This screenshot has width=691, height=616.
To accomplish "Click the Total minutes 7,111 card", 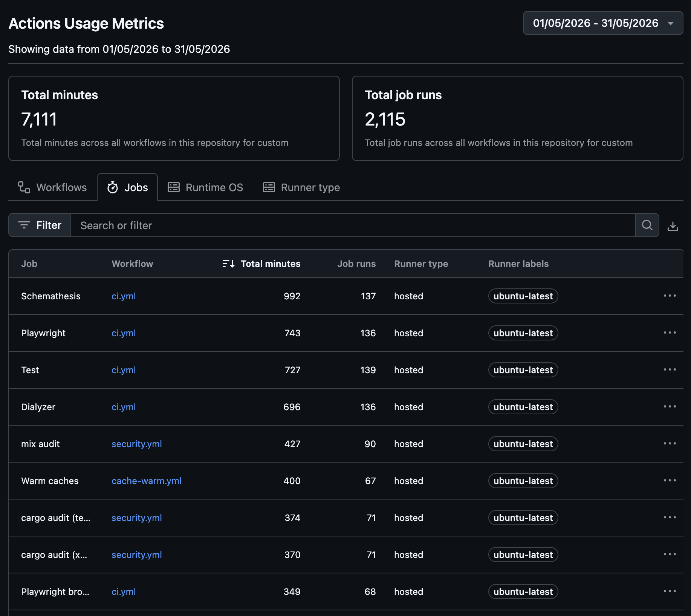I will tap(174, 118).
